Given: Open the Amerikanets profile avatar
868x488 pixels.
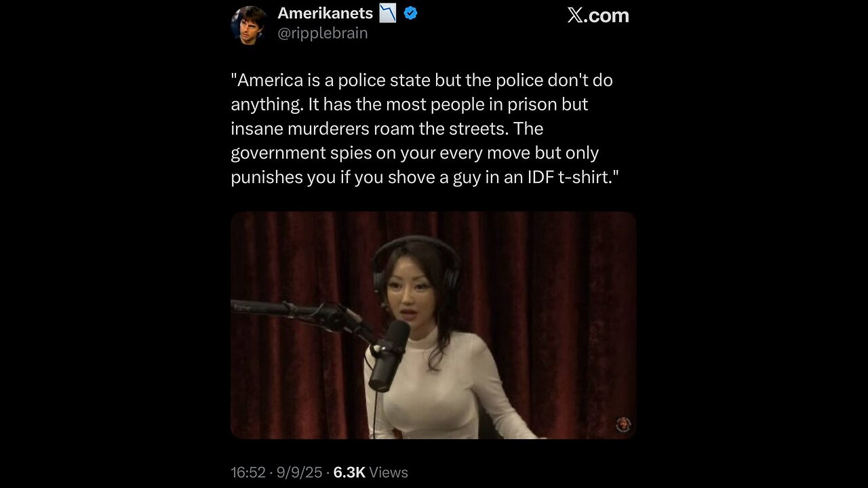Looking at the screenshot, I should pos(249,25).
